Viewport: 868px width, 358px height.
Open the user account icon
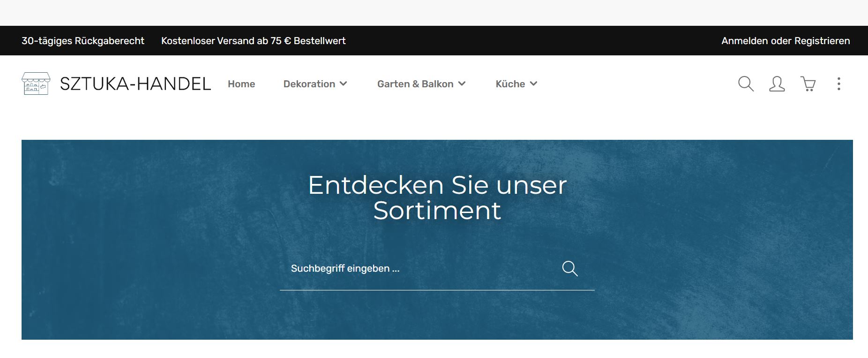(x=777, y=84)
